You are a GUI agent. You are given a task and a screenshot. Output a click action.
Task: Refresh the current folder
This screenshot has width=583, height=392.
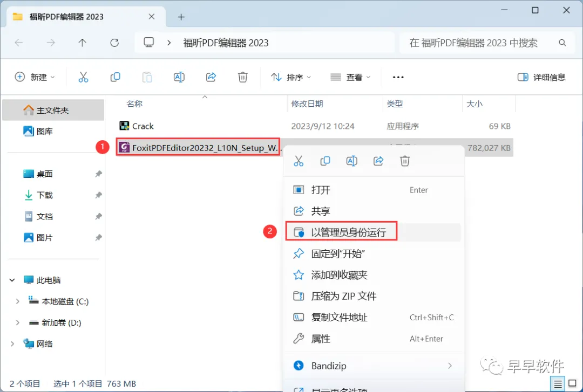114,43
